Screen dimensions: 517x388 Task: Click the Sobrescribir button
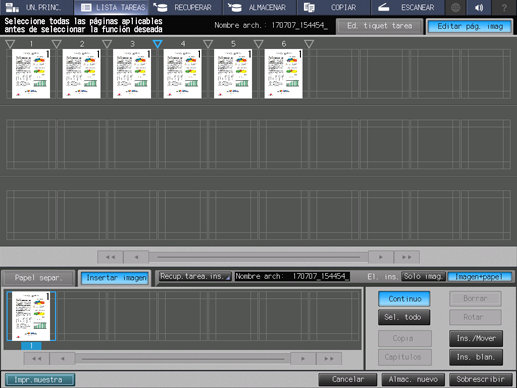(x=480, y=380)
